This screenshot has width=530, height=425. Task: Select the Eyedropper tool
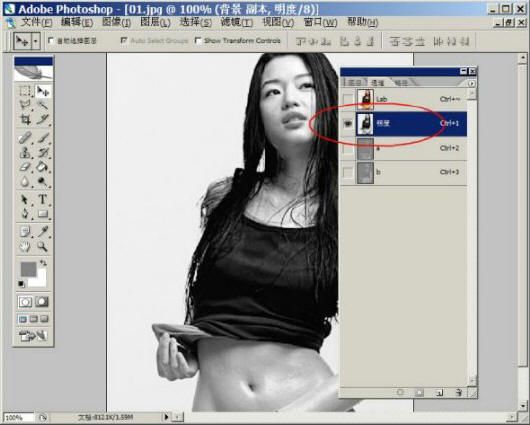(x=43, y=232)
